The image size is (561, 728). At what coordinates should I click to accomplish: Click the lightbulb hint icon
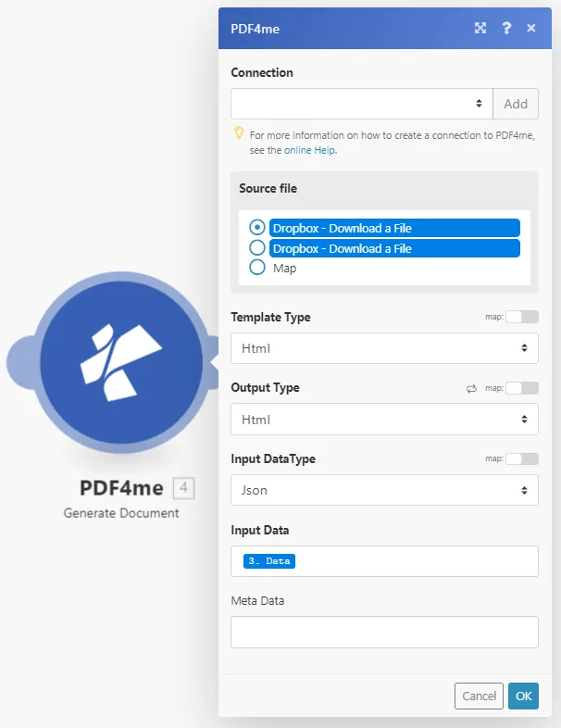pos(239,133)
